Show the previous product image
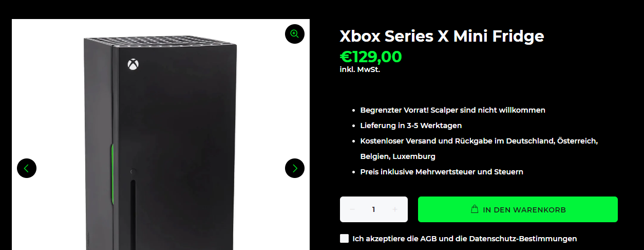The width and height of the screenshot is (644, 250). point(27,168)
